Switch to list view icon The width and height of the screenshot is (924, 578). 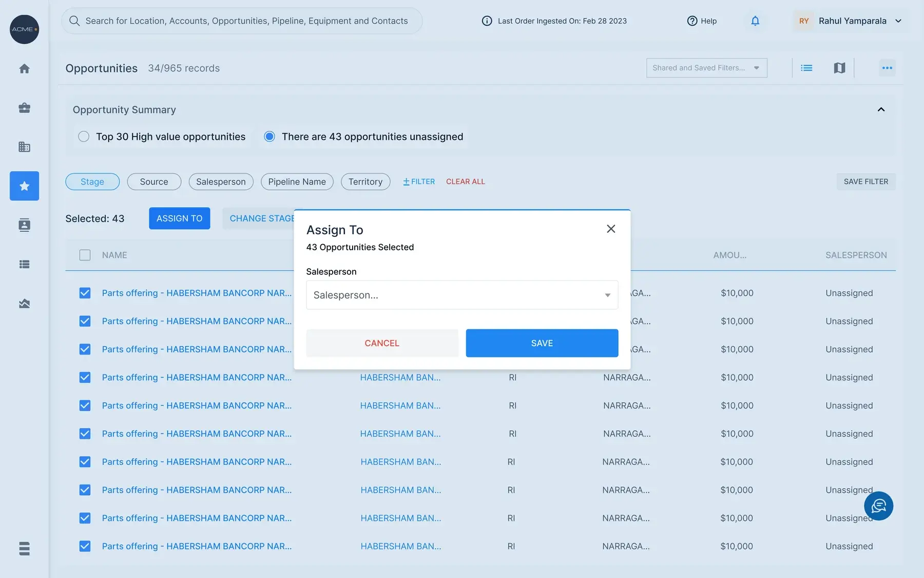806,68
